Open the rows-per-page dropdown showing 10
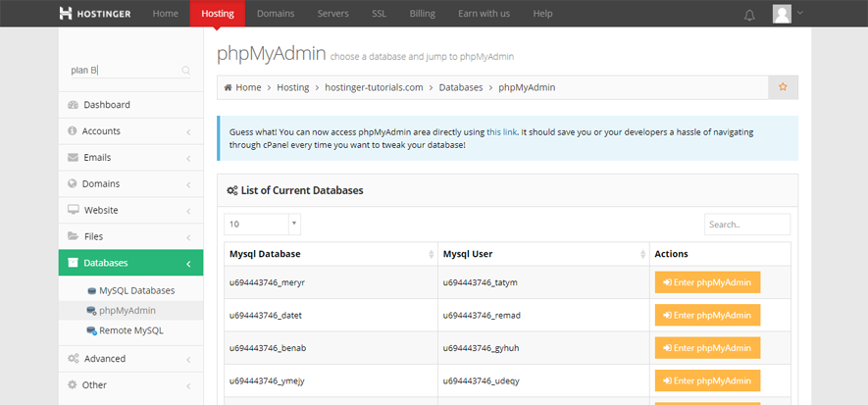 [263, 225]
